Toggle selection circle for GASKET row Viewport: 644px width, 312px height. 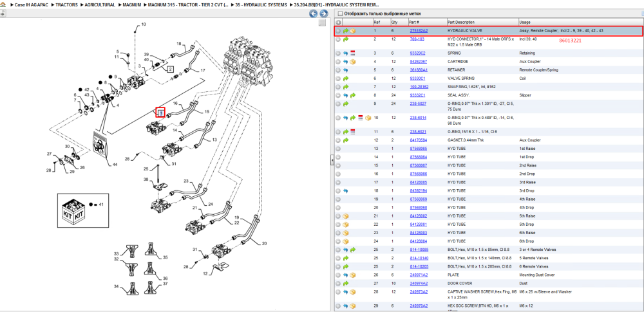(339, 140)
